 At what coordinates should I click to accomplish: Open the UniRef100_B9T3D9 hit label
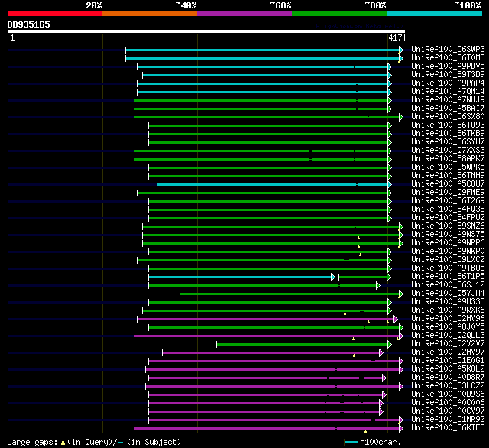(x=448, y=75)
